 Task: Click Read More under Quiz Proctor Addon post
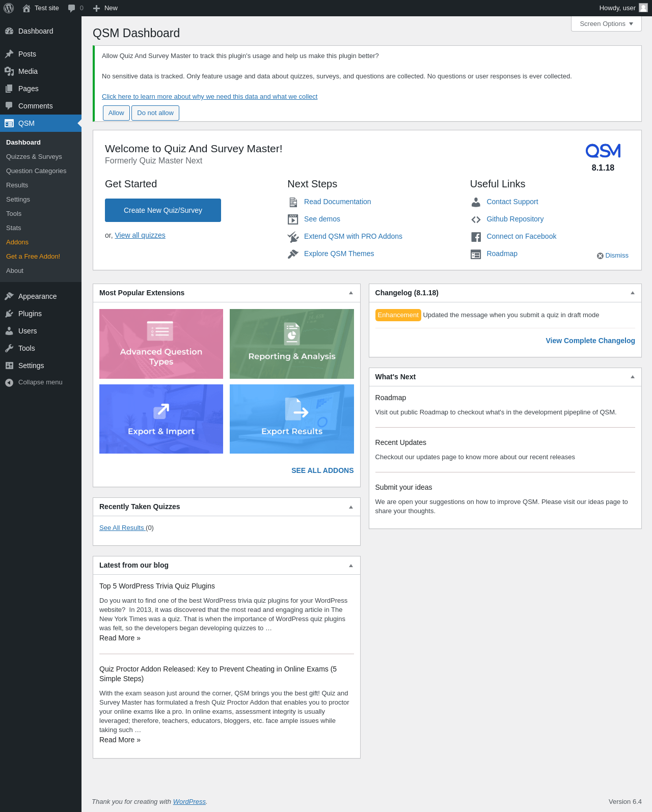pyautogui.click(x=120, y=740)
